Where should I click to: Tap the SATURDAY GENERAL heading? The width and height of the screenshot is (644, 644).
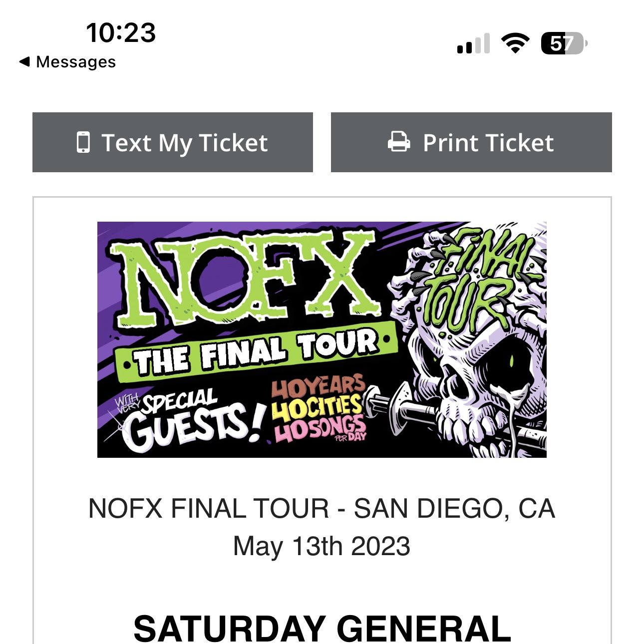(x=322, y=628)
